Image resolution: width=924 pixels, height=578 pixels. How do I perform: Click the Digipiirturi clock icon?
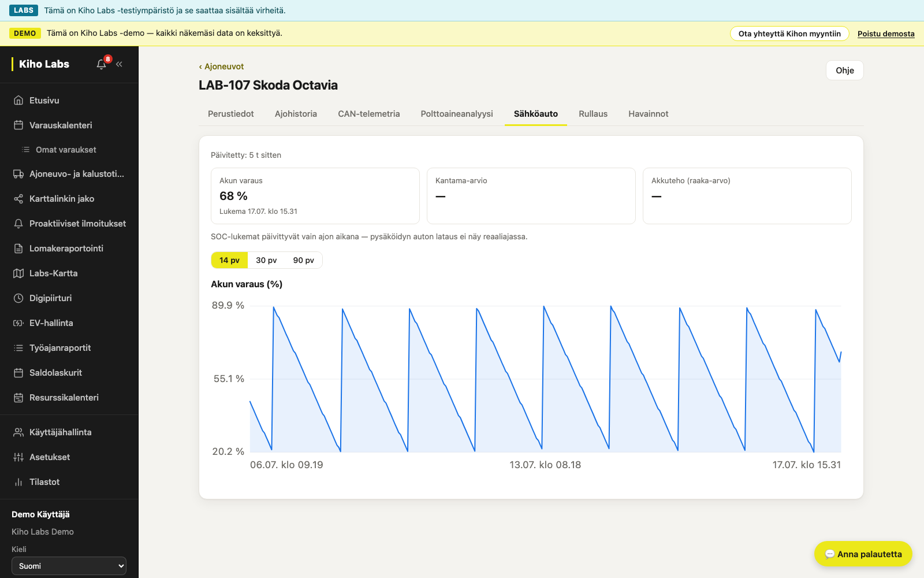pos(18,298)
